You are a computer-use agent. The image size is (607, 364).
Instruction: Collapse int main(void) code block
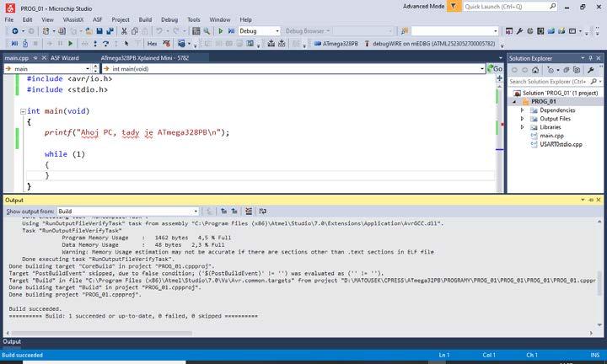coord(23,111)
